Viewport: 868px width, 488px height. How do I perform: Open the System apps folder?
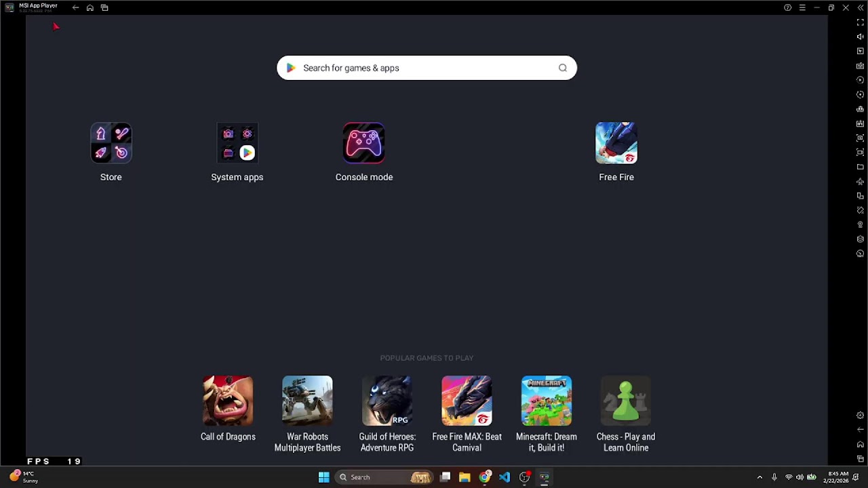click(237, 143)
